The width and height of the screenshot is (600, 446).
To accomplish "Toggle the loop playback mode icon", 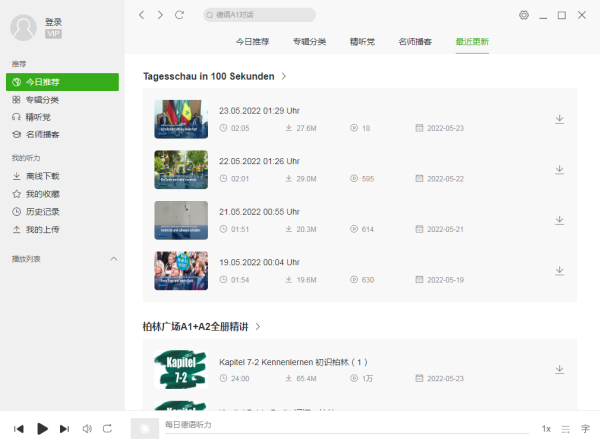I will tap(108, 429).
